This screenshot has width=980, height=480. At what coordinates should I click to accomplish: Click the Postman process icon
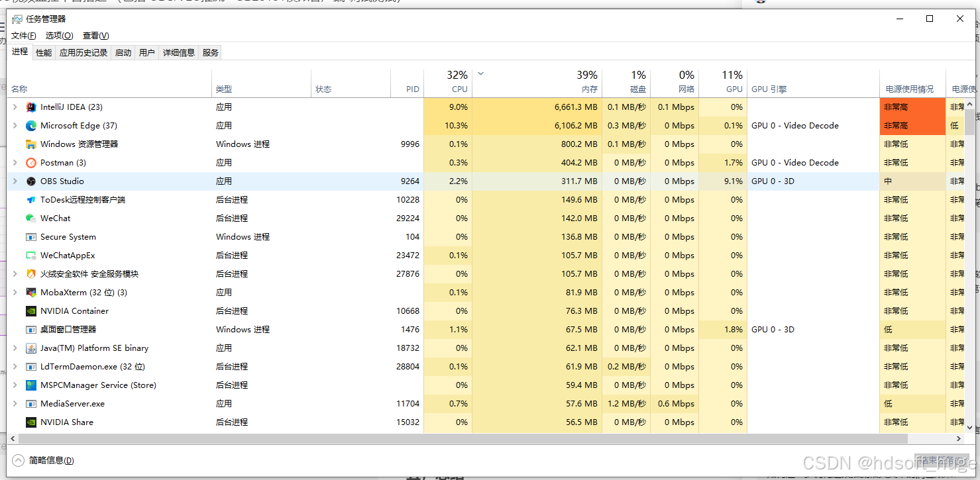click(30, 162)
